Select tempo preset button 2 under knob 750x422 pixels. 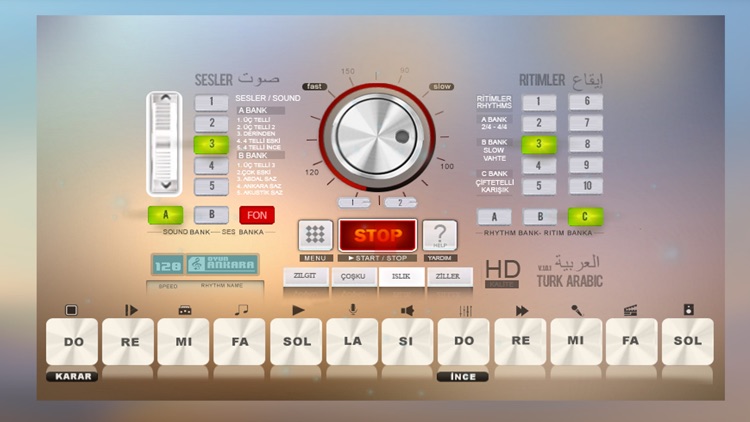point(400,202)
